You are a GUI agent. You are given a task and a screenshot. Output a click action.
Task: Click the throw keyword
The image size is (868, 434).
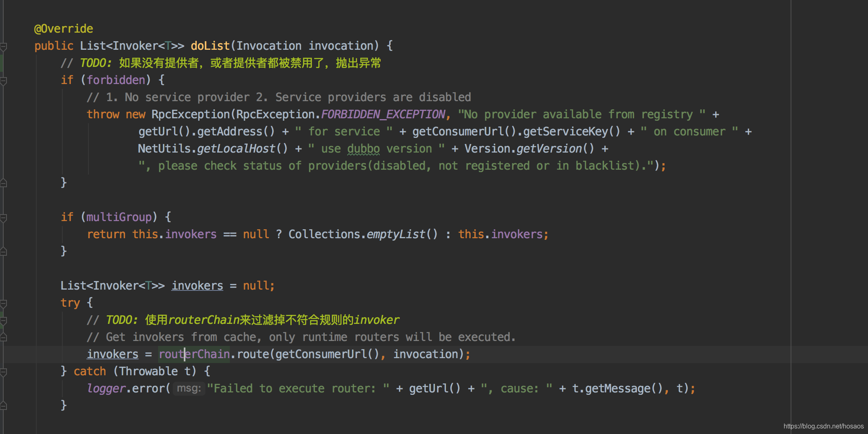coord(103,114)
